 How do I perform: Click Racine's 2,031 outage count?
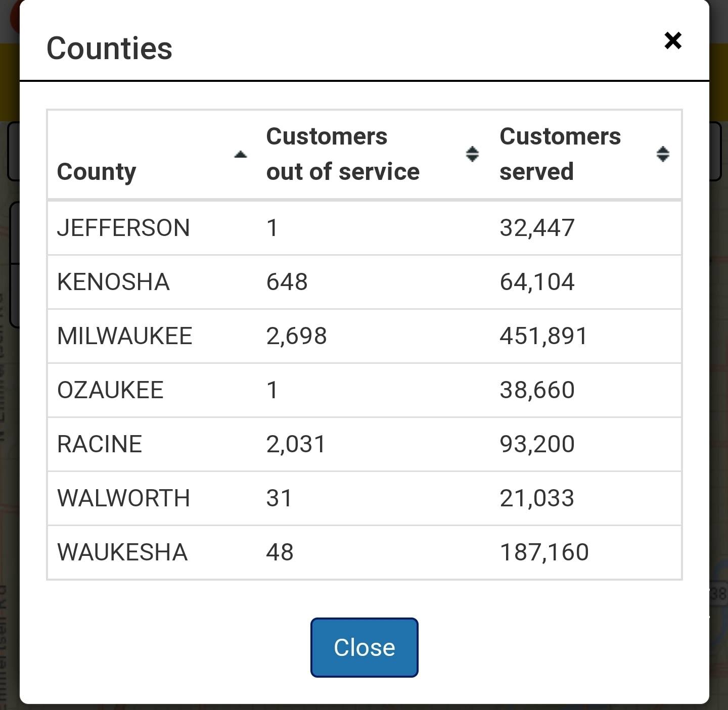click(296, 444)
